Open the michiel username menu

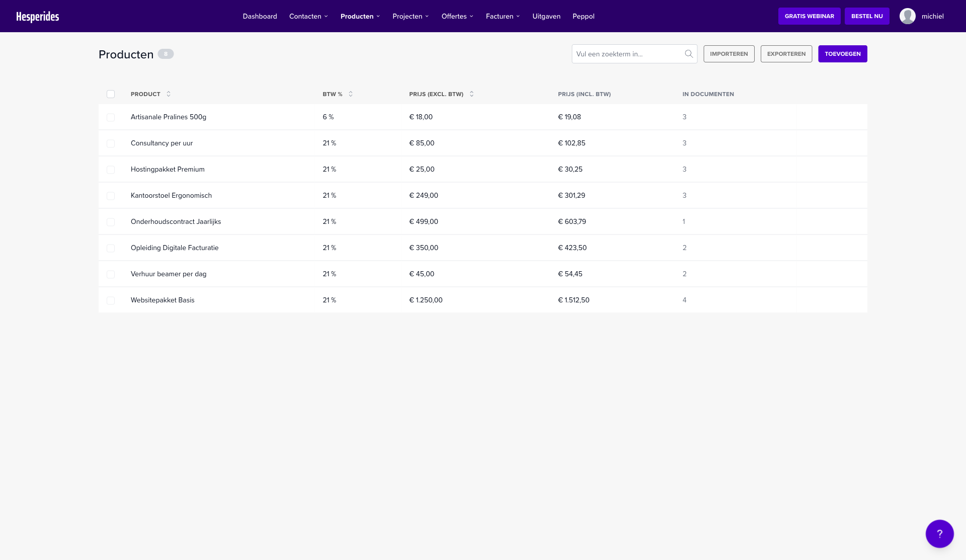[x=932, y=16]
